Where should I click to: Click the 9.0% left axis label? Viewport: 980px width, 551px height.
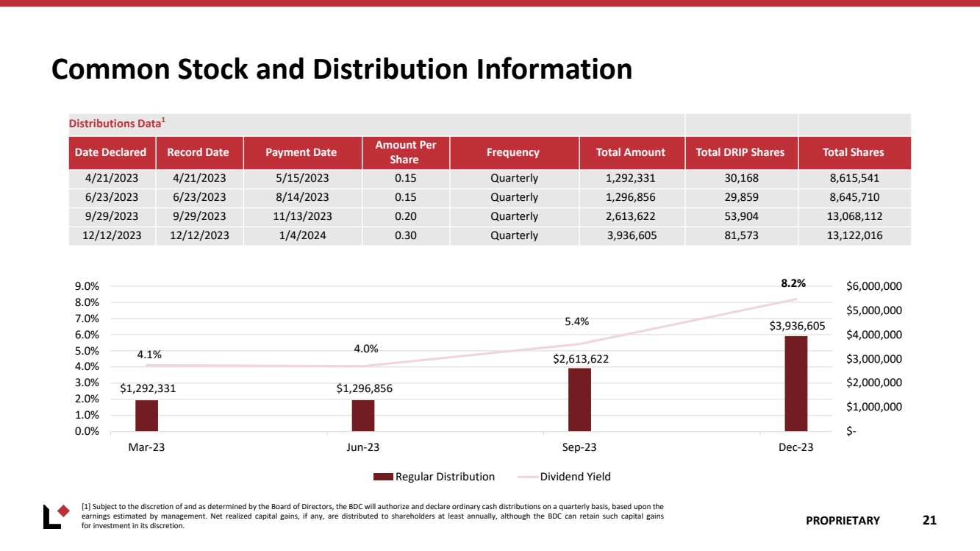[x=86, y=286]
